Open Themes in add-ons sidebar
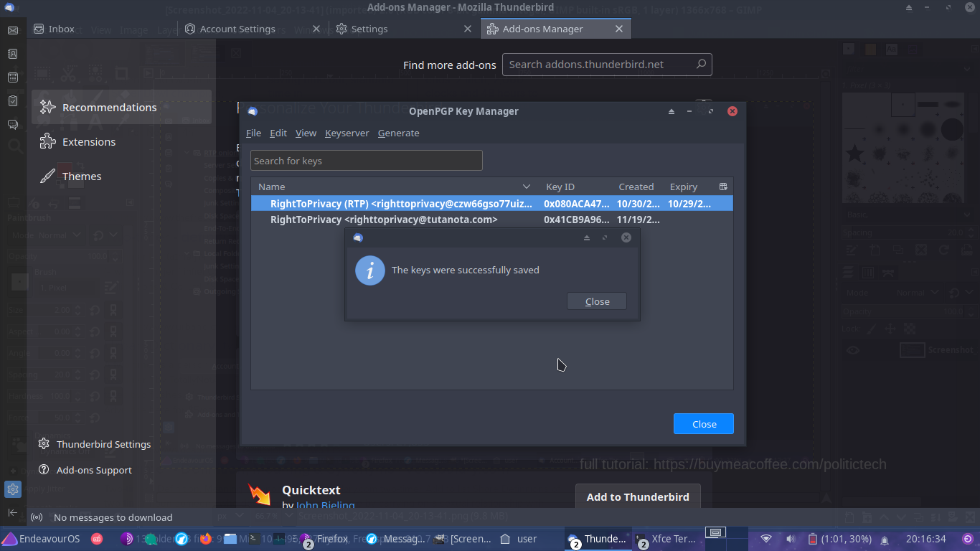The image size is (980, 551). point(121,176)
